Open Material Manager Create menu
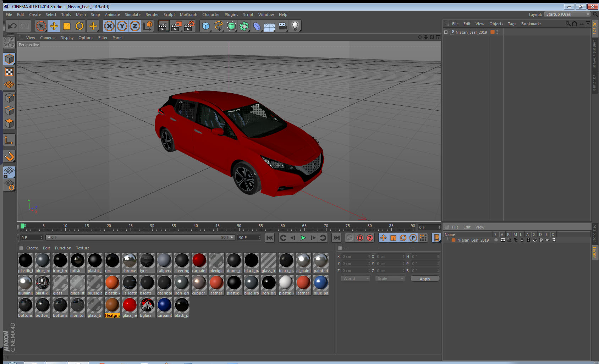Screen dimensions: 599x364 pos(32,248)
